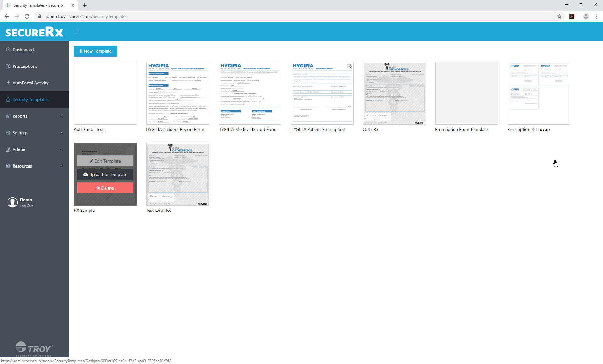Open Settings using the gear icon

pos(8,133)
